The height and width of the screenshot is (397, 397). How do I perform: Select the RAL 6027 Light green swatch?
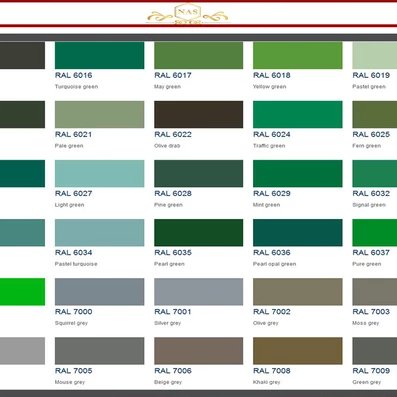tap(99, 173)
